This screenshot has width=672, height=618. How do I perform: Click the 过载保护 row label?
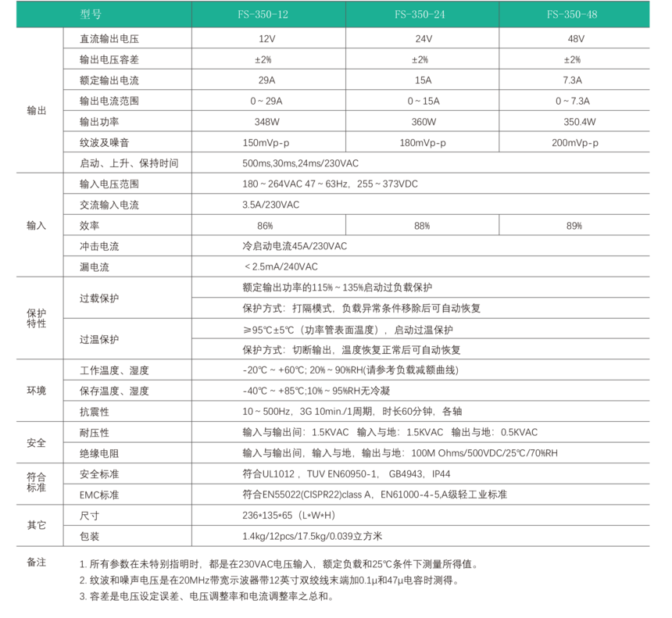pyautogui.click(x=99, y=298)
